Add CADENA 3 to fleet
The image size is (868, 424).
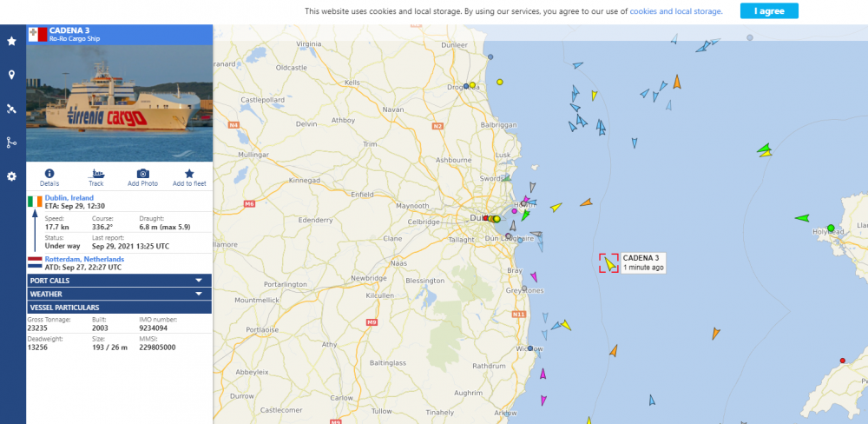coord(189,177)
